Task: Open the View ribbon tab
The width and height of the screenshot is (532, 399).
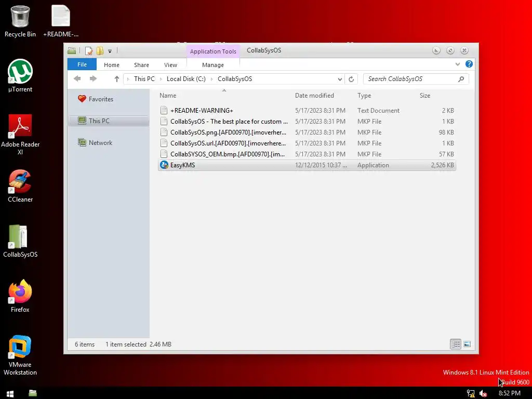Action: point(170,65)
